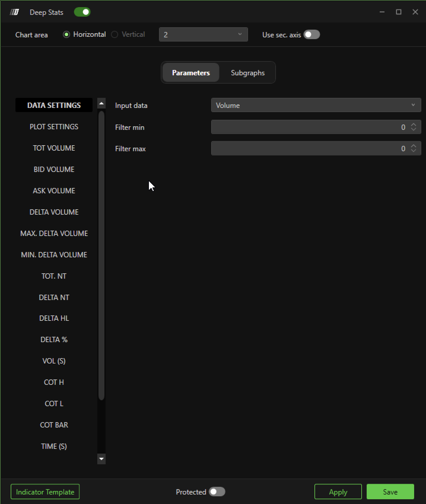Click the Filter min stepper arrows
Viewport: 426px width, 504px height.
pyautogui.click(x=414, y=127)
